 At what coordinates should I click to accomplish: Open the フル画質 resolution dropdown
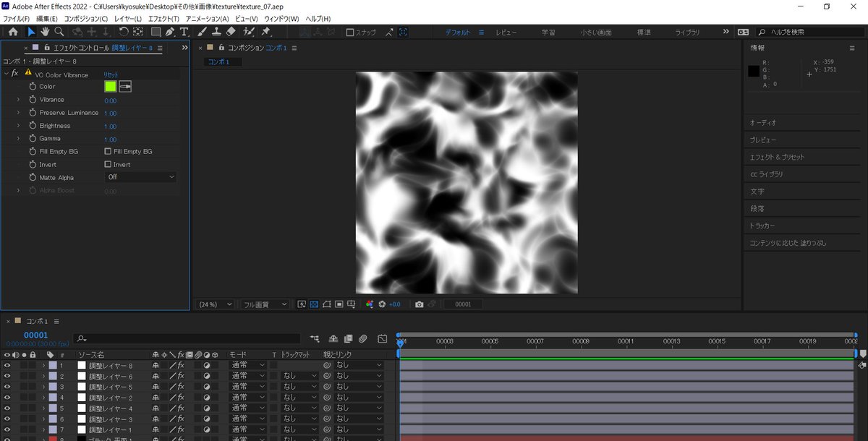pos(265,304)
